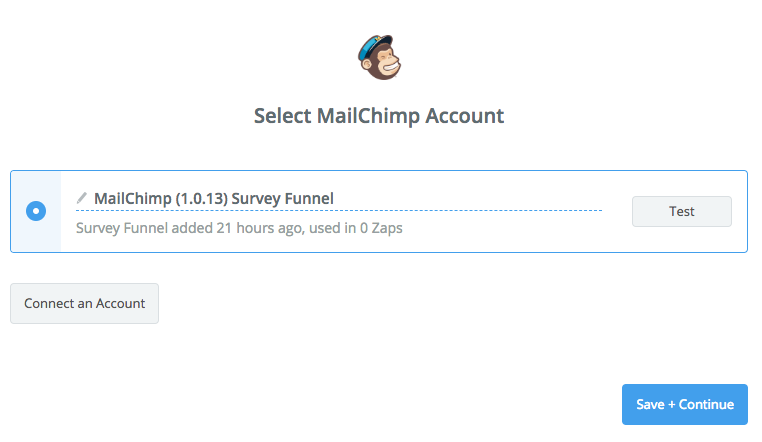Click Connect an Account
This screenshot has width=762, height=442.
tap(84, 304)
